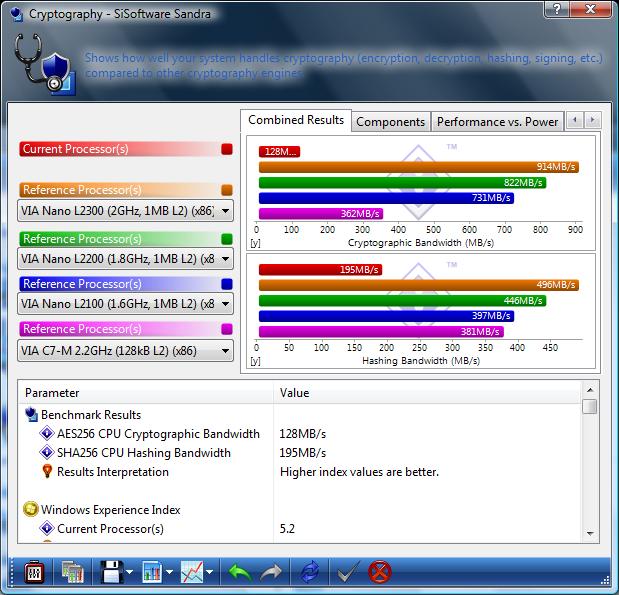Click the results list scrollbar thumb
The width and height of the screenshot is (619, 595).
pyautogui.click(x=590, y=406)
